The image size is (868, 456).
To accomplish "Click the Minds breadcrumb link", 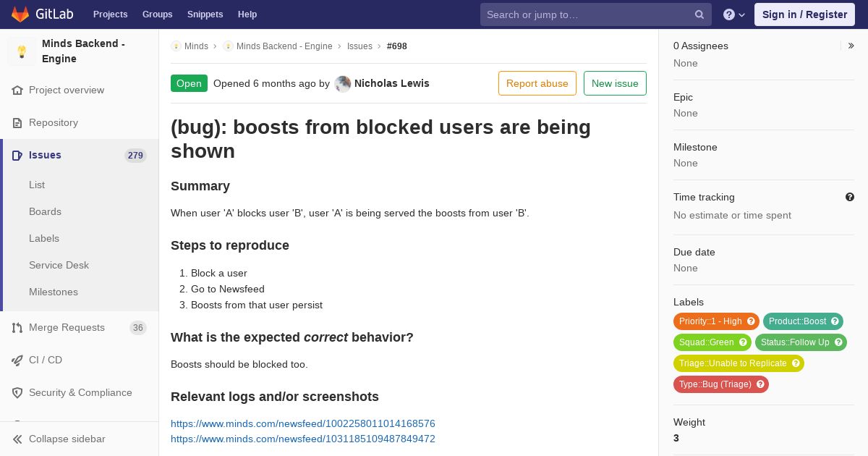I will [196, 46].
